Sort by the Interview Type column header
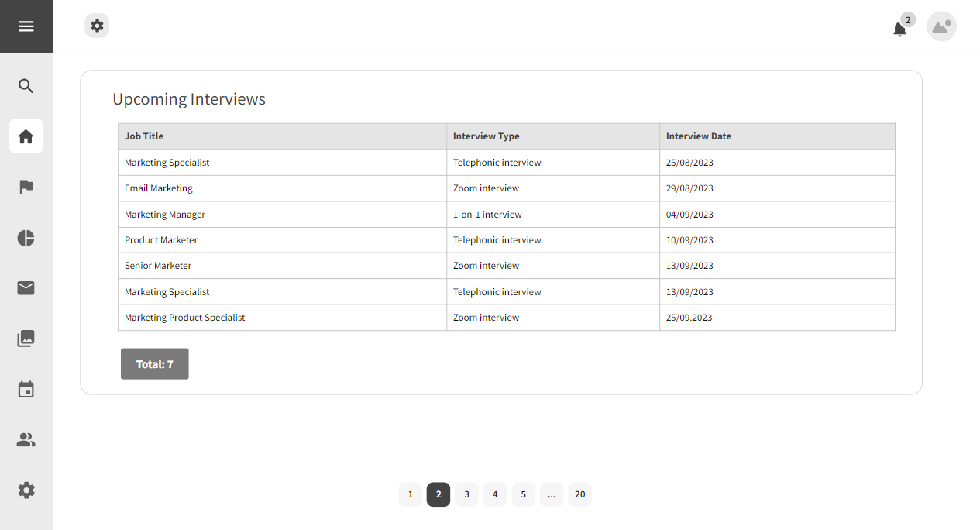 click(487, 136)
